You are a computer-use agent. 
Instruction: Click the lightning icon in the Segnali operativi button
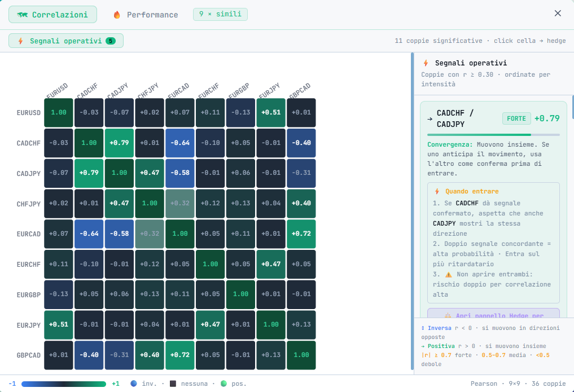pos(21,41)
